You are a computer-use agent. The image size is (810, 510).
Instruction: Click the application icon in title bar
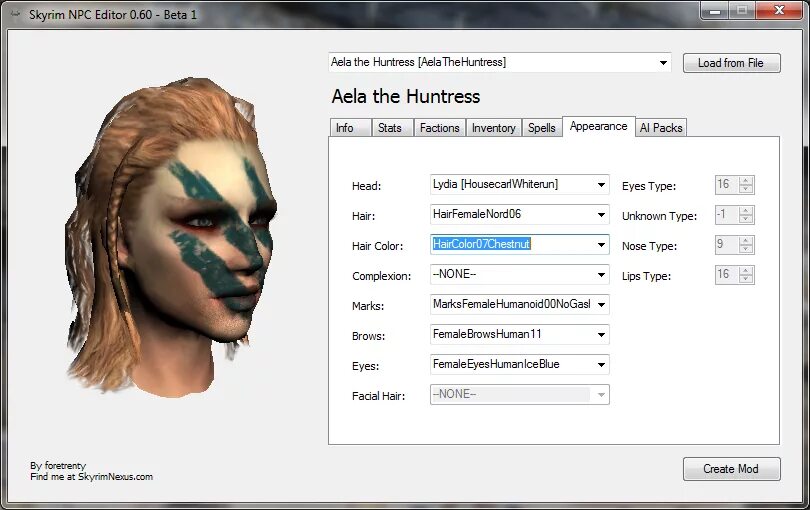click(x=15, y=14)
